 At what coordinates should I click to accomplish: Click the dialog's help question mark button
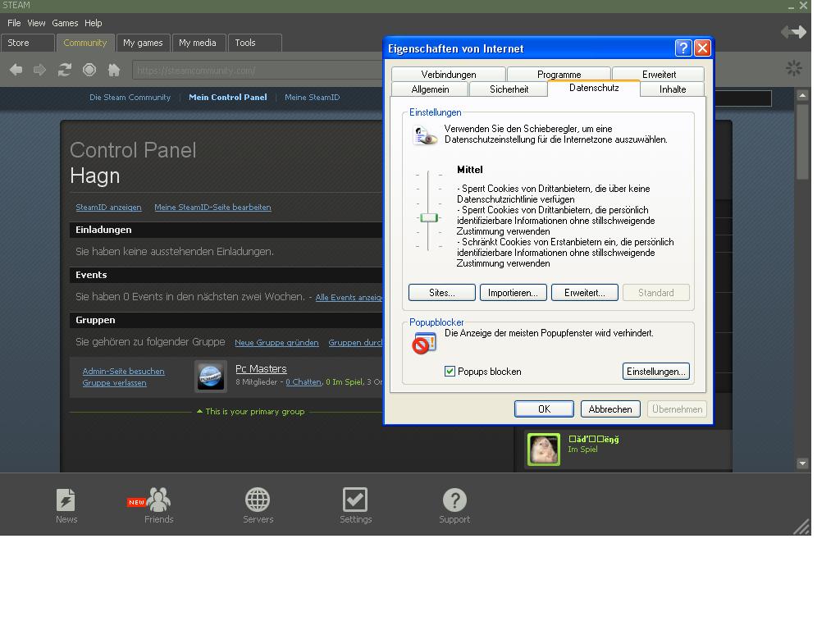pos(682,48)
